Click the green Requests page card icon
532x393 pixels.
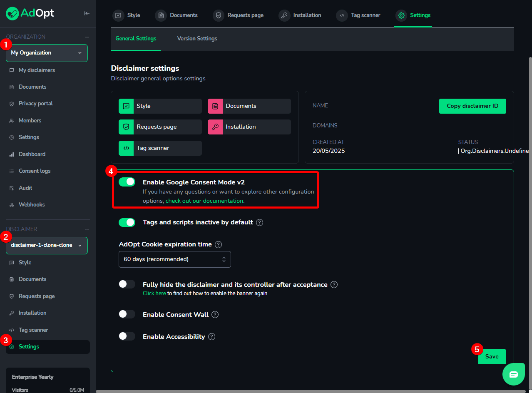click(126, 127)
